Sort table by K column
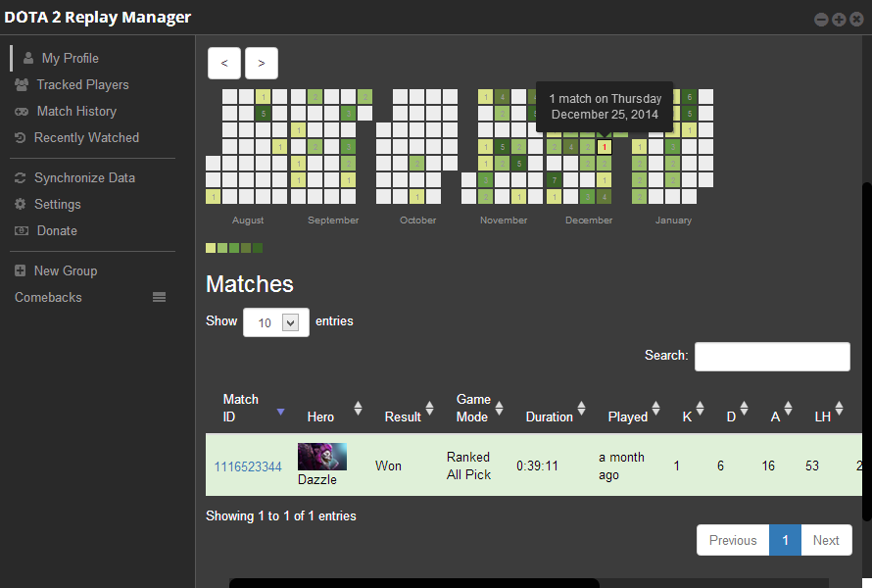Image resolution: width=872 pixels, height=588 pixels. [693, 409]
